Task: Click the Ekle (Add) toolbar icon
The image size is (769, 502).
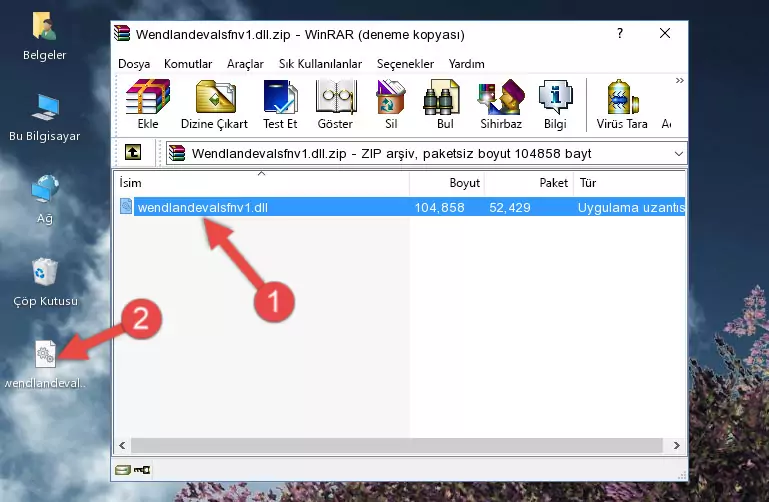Action: click(148, 97)
